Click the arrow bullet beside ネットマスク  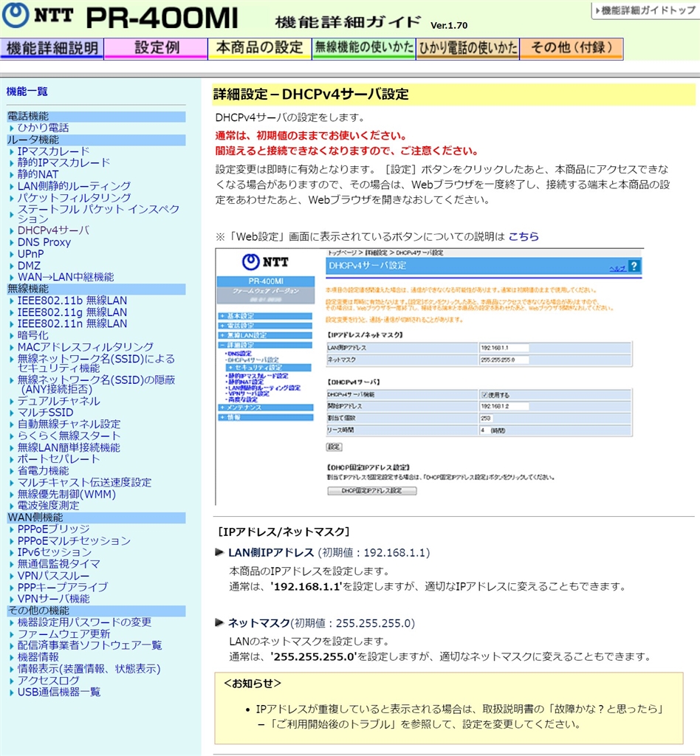click(x=219, y=622)
